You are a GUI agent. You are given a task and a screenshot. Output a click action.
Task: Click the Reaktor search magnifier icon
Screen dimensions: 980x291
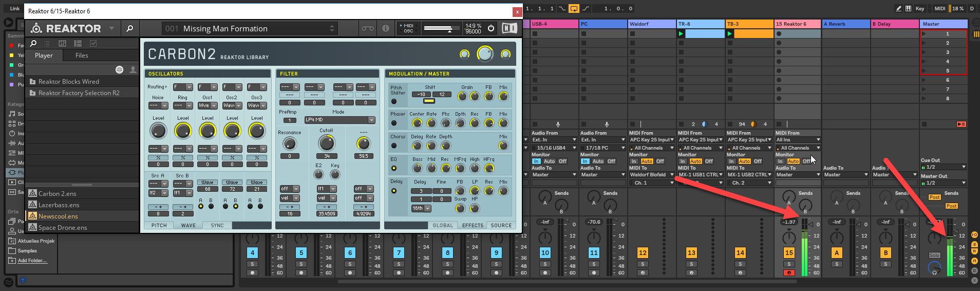130,29
